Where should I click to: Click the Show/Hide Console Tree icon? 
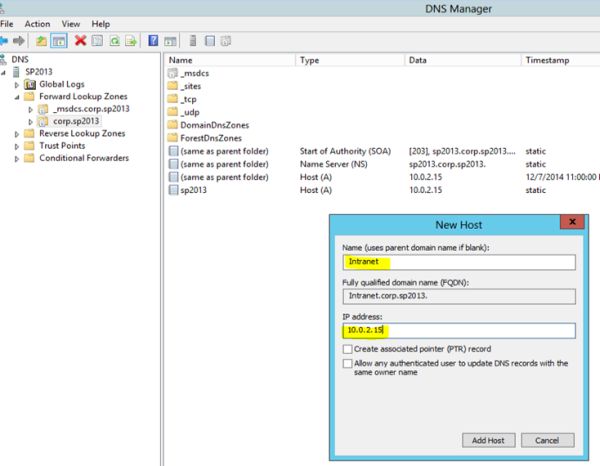[59, 41]
